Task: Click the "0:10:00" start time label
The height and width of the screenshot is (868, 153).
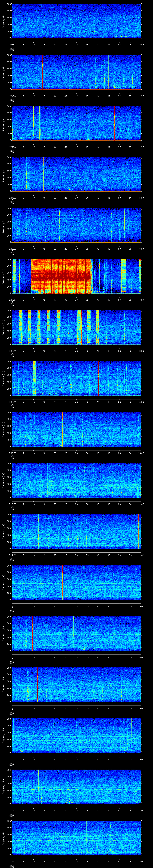Action: point(12,504)
